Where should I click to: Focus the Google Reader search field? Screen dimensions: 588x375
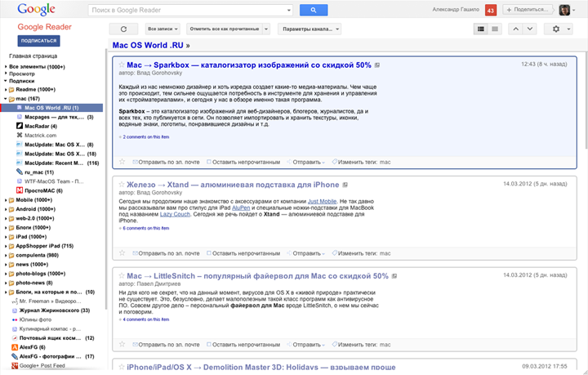[x=188, y=10]
